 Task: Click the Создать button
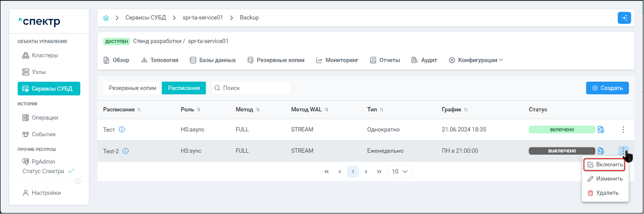click(x=607, y=88)
